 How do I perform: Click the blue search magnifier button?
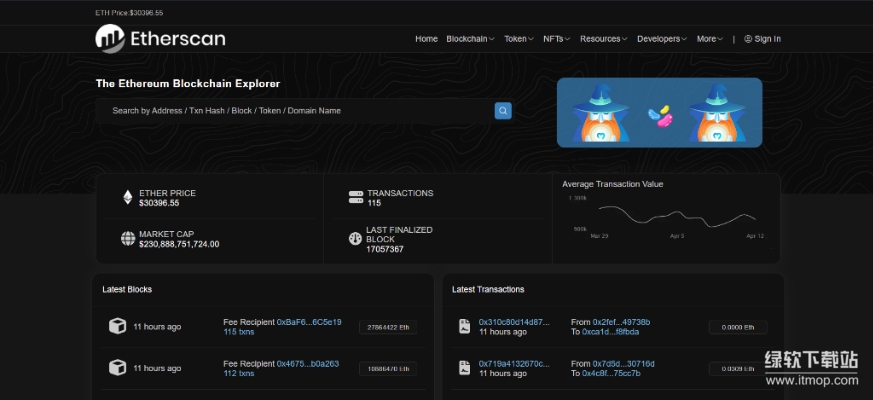tap(503, 110)
